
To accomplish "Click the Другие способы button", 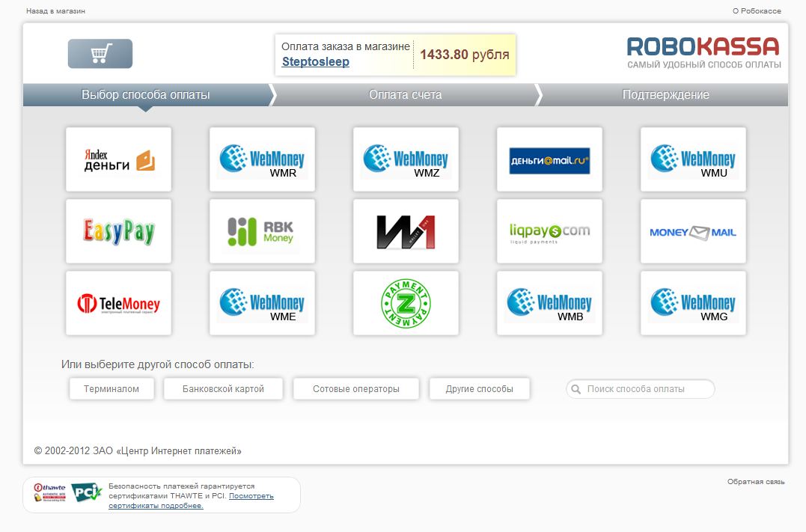I will (480, 389).
